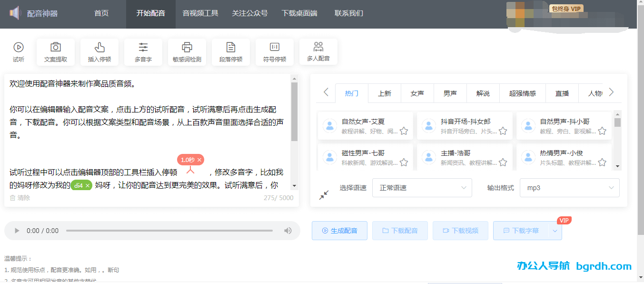Click the 段落停顿 document icon
Image resolution: width=644 pixels, height=284 pixels.
coord(231,47)
